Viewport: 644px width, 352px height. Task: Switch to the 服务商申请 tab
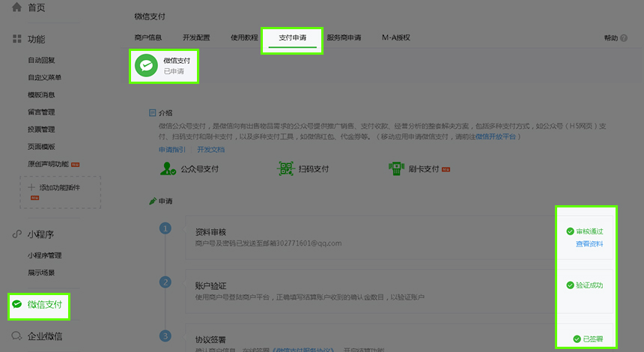tap(344, 37)
